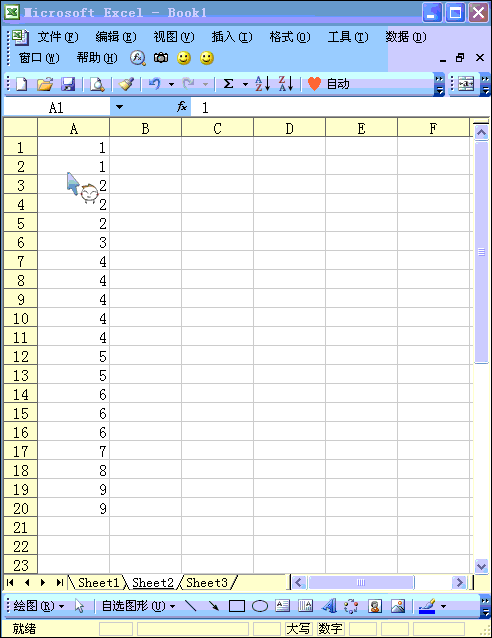Restore the workbook window
The width and height of the screenshot is (492, 638).
460,58
